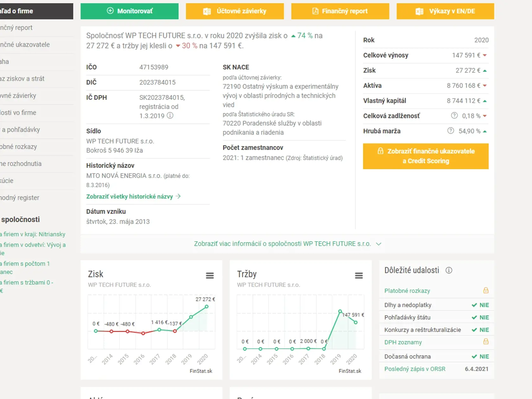
Task: Click the plus icon on Monitorovať button
Action: coord(110,11)
